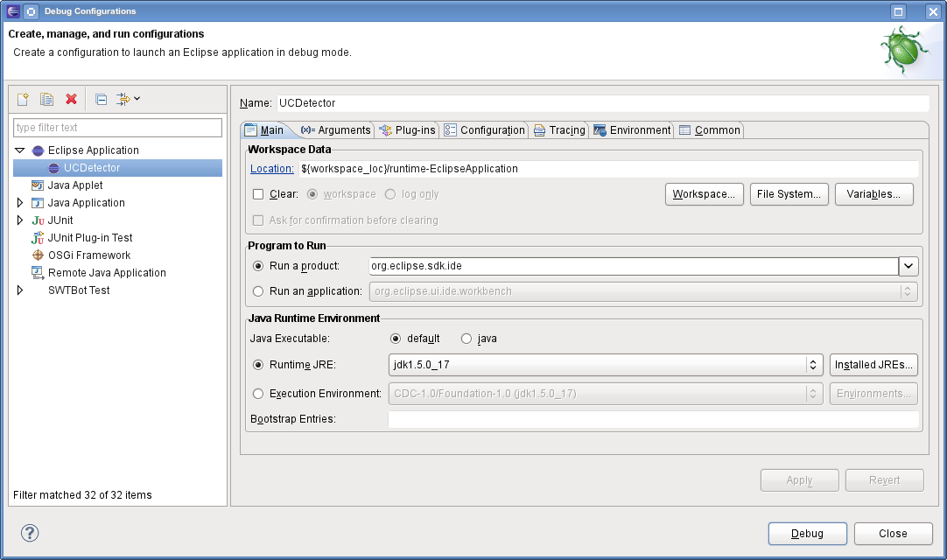Click the Duplicate launch configuration icon
The width and height of the screenshot is (947, 560).
tap(46, 99)
